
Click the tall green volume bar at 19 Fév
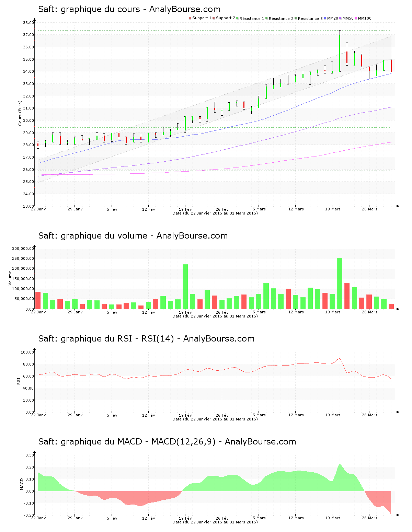pyautogui.click(x=185, y=287)
